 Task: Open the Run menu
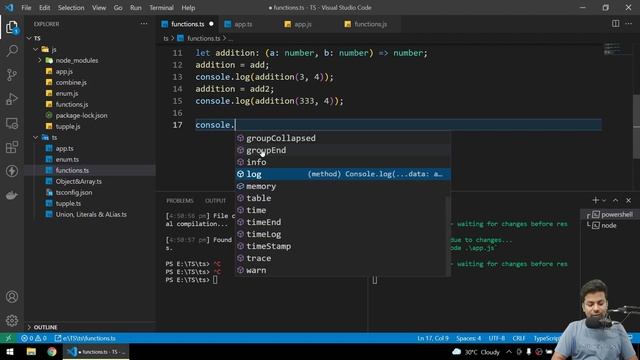coord(136,8)
